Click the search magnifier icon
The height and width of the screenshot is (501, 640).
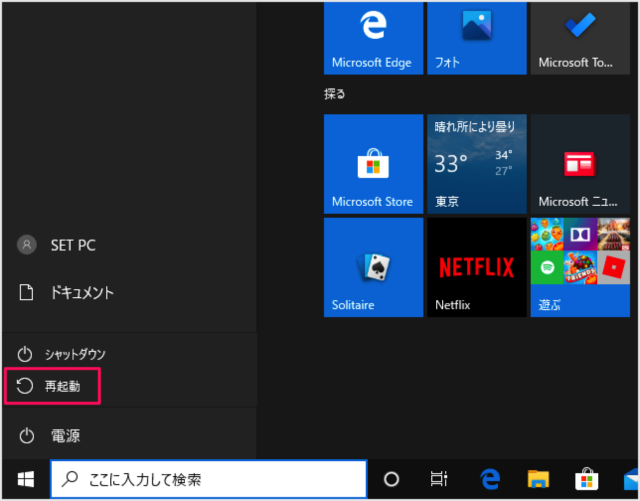click(70, 479)
